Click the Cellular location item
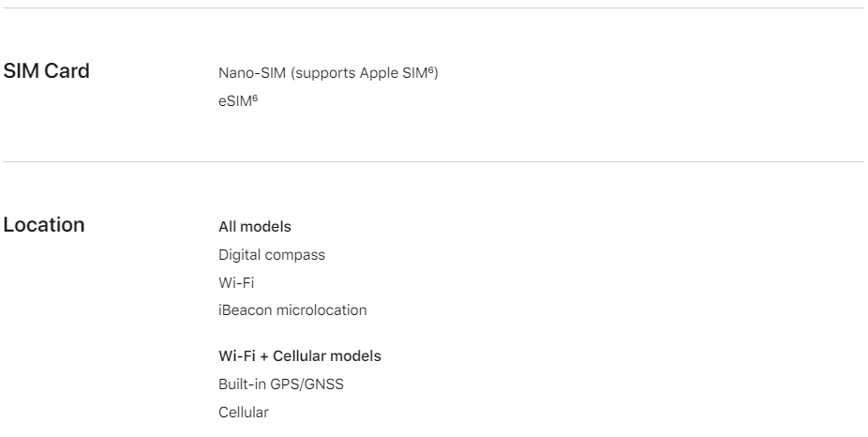 tap(244, 412)
